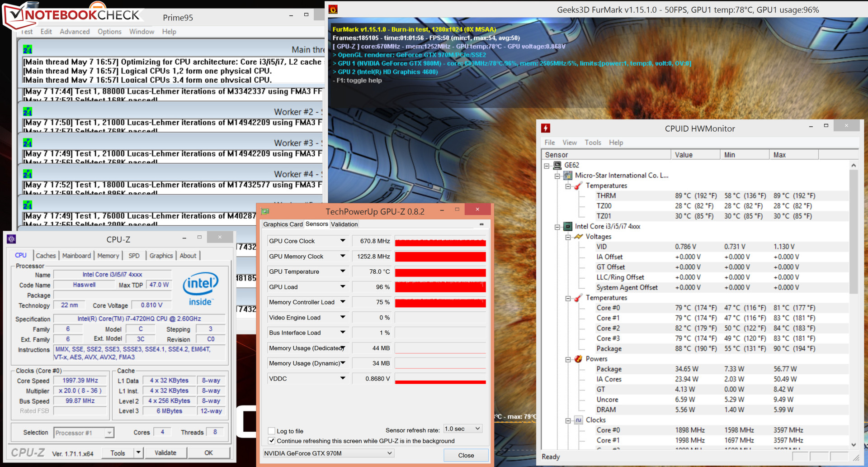Click the Prime95 Main thread window icon
Viewport: 868px width, 467px height.
click(x=28, y=49)
